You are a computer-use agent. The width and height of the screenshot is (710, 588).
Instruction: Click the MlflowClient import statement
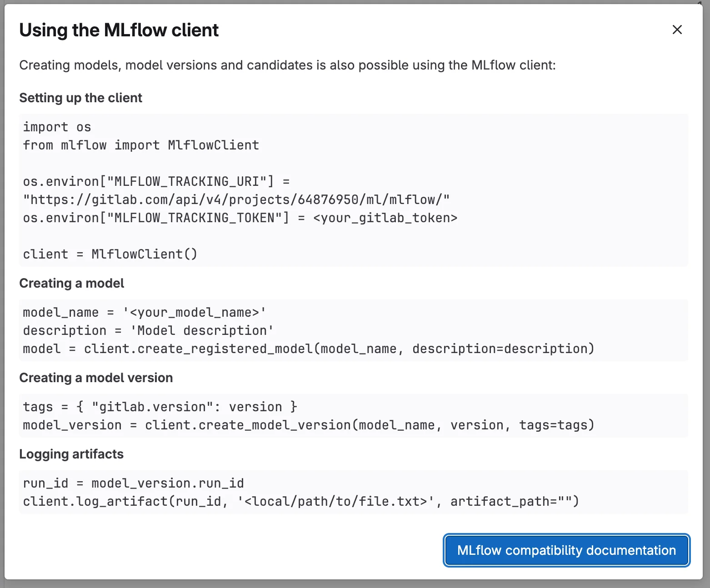pyautogui.click(x=140, y=145)
